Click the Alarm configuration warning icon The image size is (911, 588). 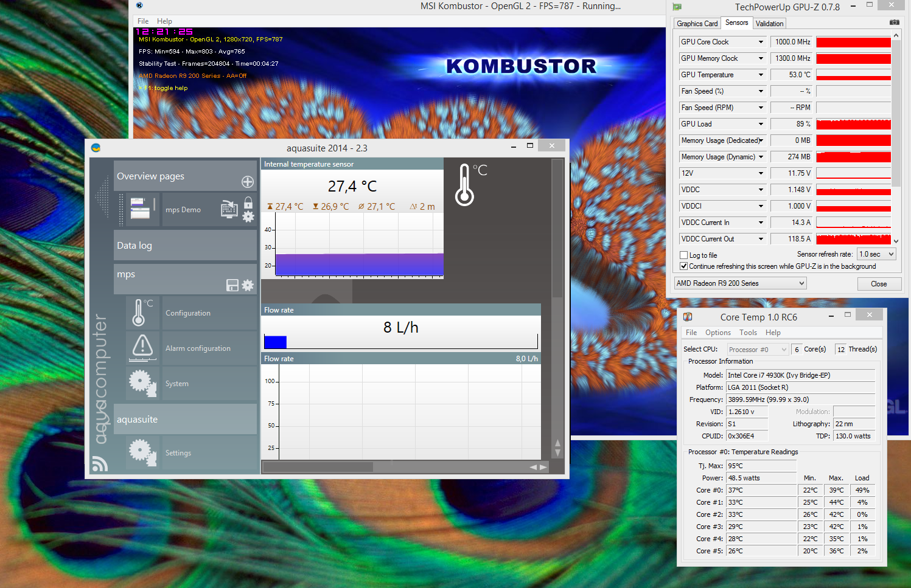(142, 347)
